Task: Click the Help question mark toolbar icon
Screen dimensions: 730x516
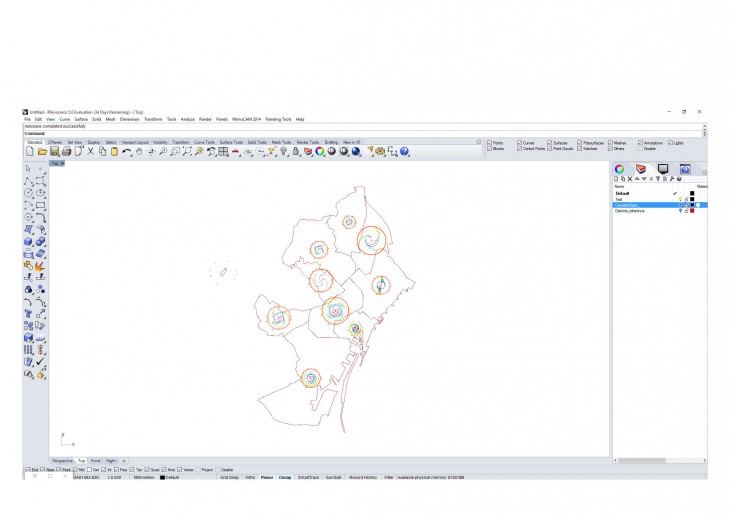Action: click(405, 152)
